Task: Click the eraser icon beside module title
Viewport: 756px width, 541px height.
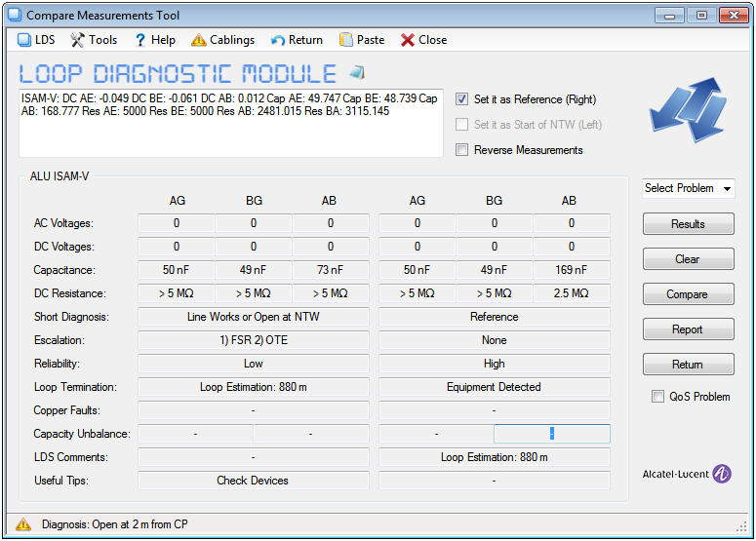Action: 357,73
